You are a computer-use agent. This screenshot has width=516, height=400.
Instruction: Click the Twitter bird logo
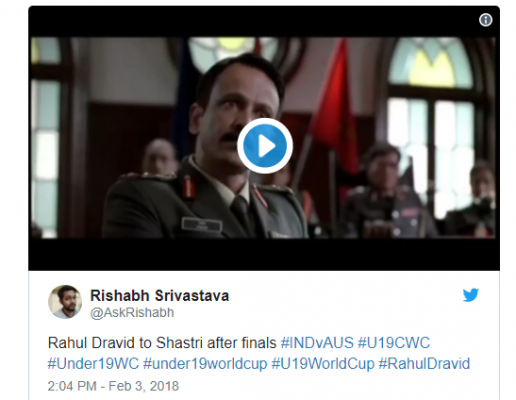pyautogui.click(x=471, y=295)
